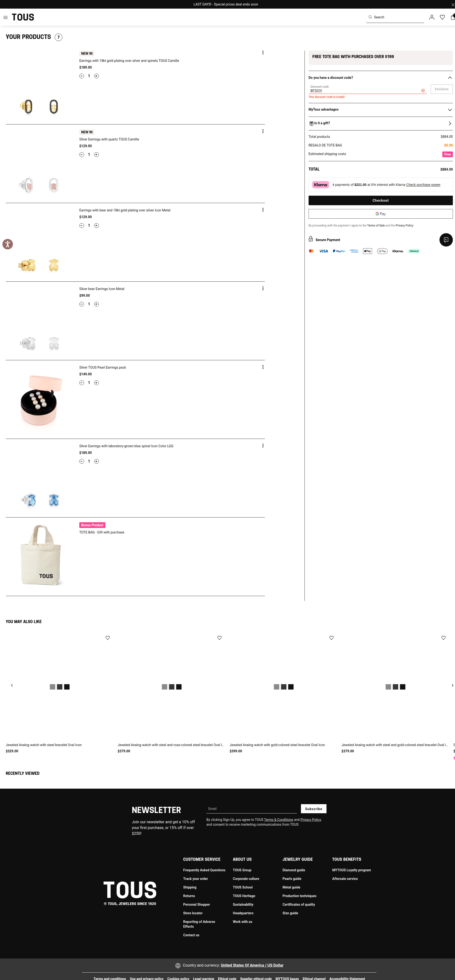
Task: Click the newsletter Email input field
Action: [251, 809]
